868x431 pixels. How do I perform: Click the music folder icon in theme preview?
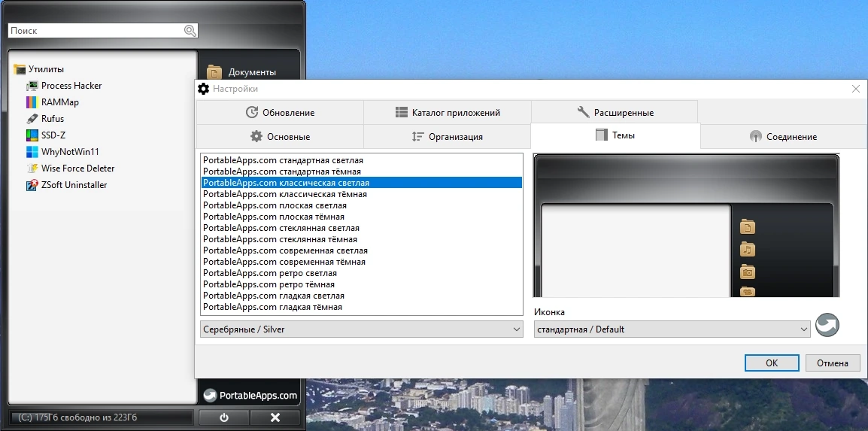coord(748,250)
